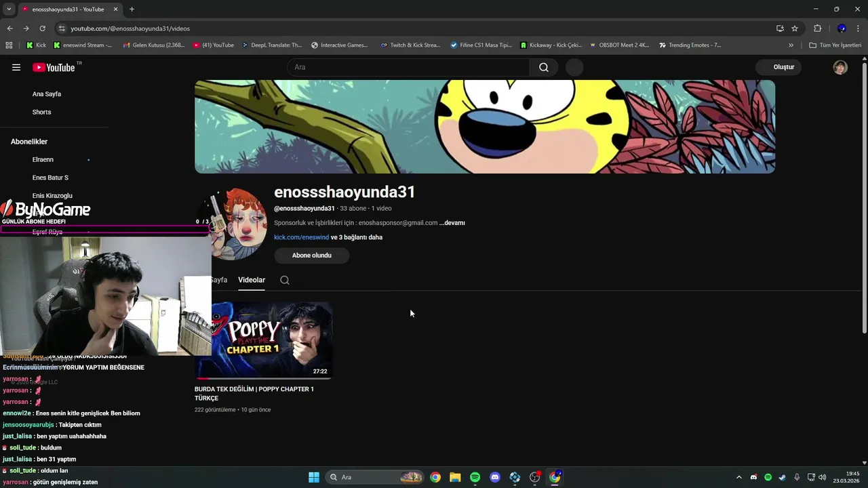Open the Tüm Yer İşaretleri bookmarks folder
The height and width of the screenshot is (488, 868).
pyautogui.click(x=835, y=45)
